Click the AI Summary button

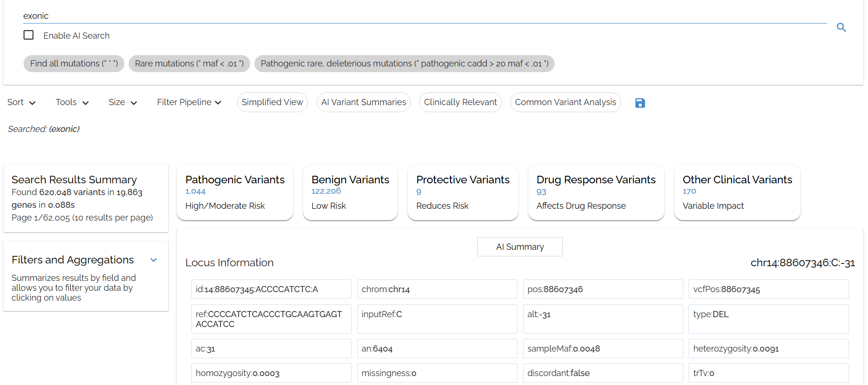point(520,247)
